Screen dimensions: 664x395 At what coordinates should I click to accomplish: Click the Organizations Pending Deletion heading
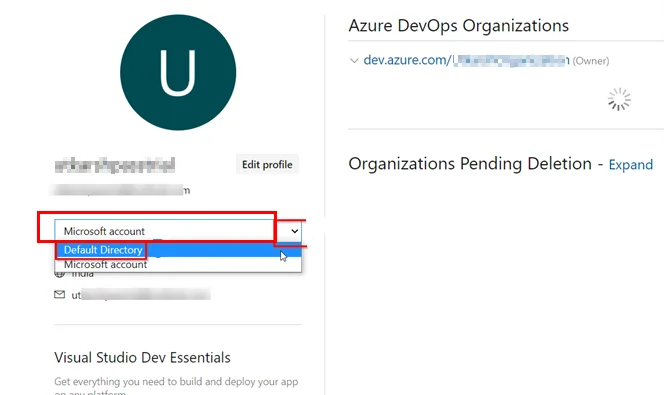[x=470, y=164]
